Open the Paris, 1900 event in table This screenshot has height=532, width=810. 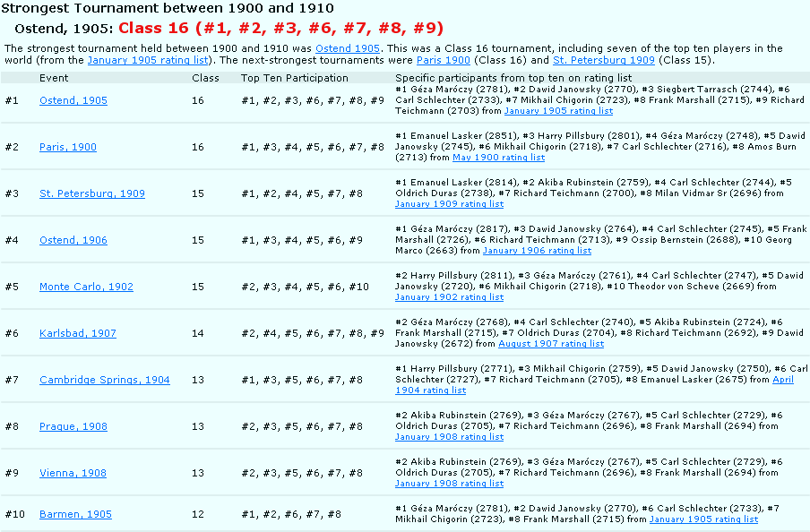(67, 147)
